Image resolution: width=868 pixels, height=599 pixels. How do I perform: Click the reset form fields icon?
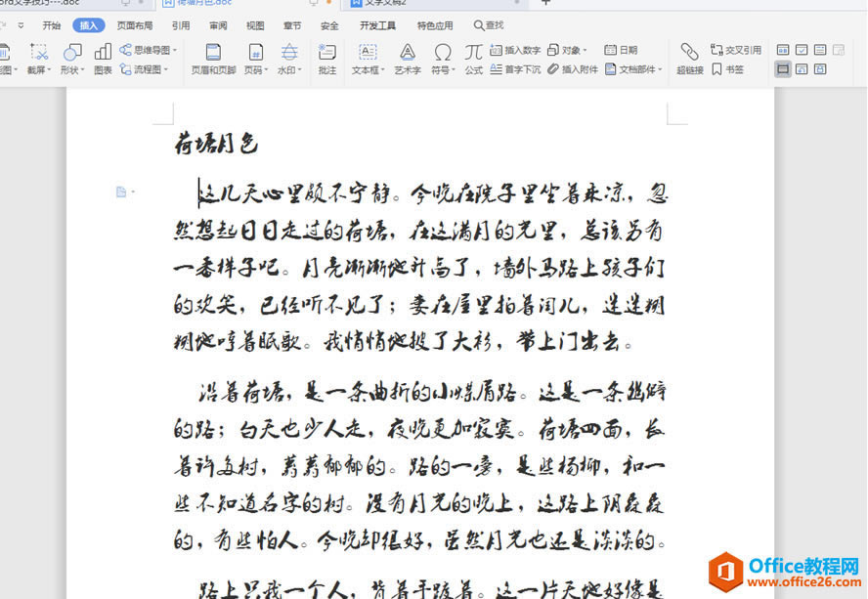pyautogui.click(x=802, y=69)
